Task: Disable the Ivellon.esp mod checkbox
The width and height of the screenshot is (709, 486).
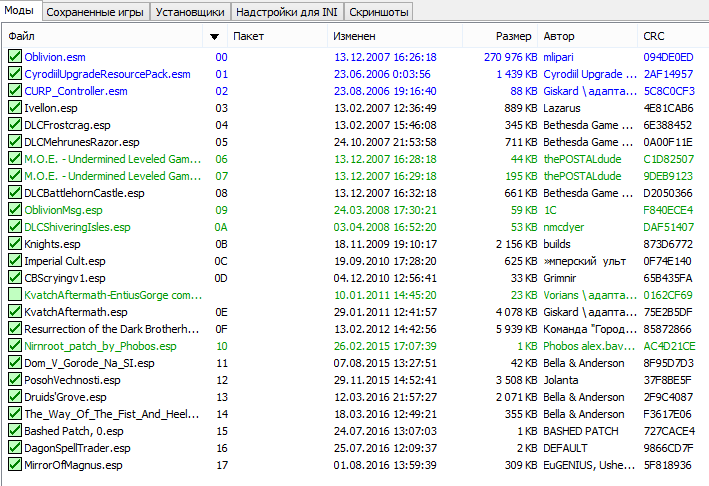Action: [15, 108]
